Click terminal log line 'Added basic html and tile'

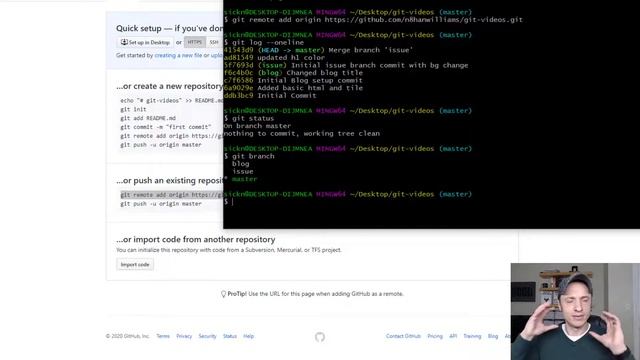coord(293,88)
